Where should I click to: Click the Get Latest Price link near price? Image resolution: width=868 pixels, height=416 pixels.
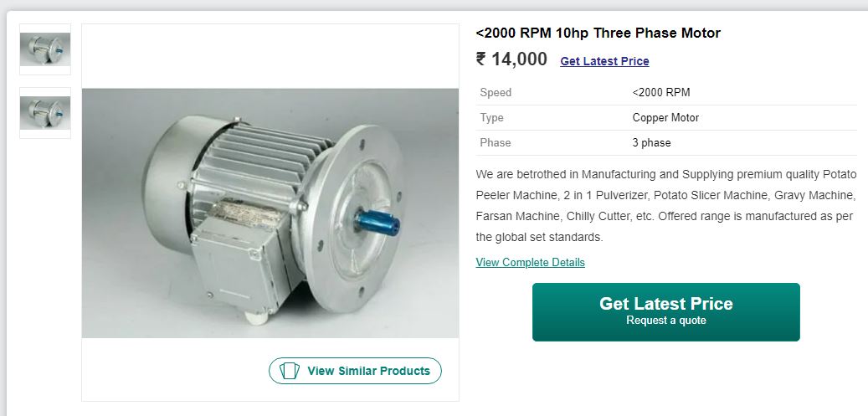[604, 61]
